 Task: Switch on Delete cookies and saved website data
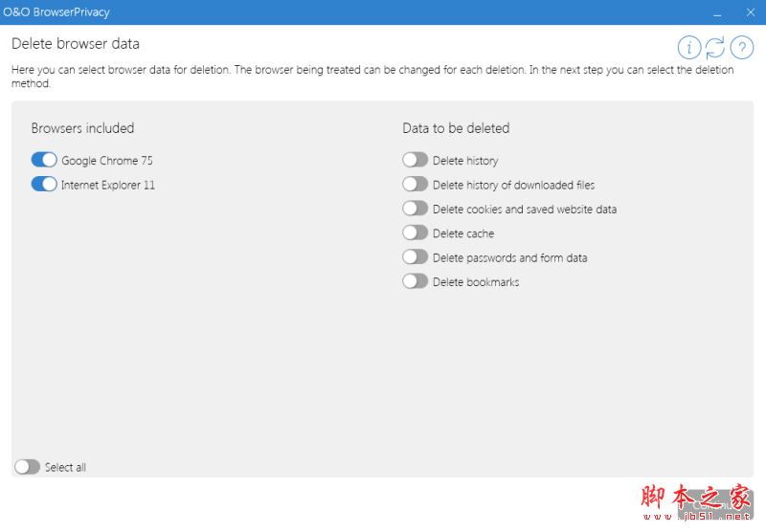(x=416, y=209)
